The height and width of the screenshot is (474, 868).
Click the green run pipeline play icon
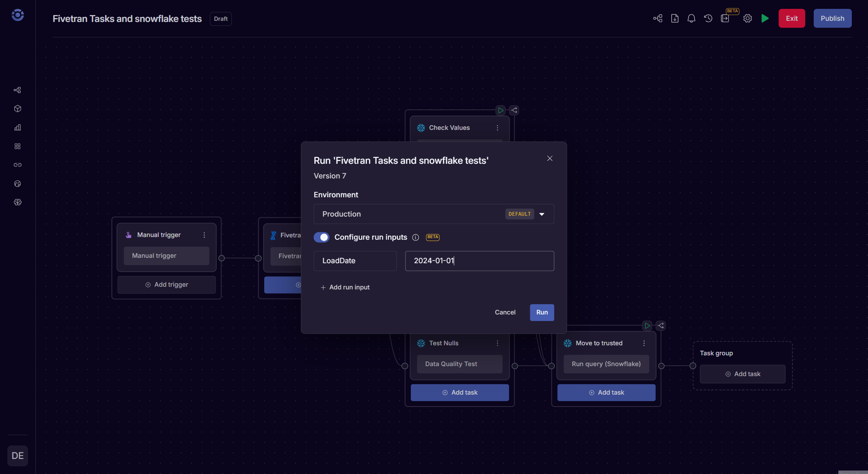pyautogui.click(x=765, y=18)
